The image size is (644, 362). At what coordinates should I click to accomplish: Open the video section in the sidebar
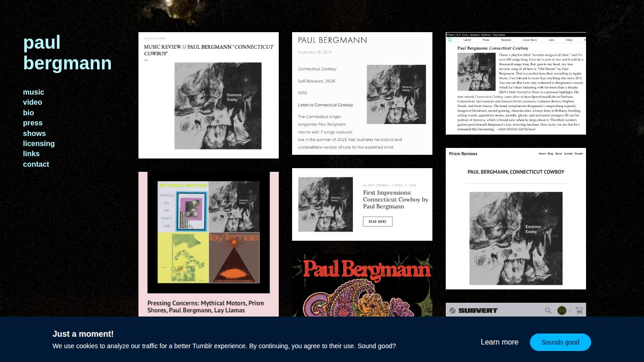click(33, 102)
